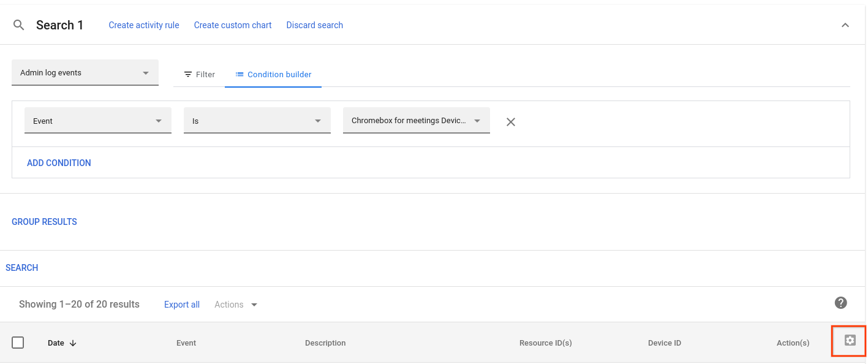
Task: Open column settings gear icon
Action: click(x=850, y=340)
